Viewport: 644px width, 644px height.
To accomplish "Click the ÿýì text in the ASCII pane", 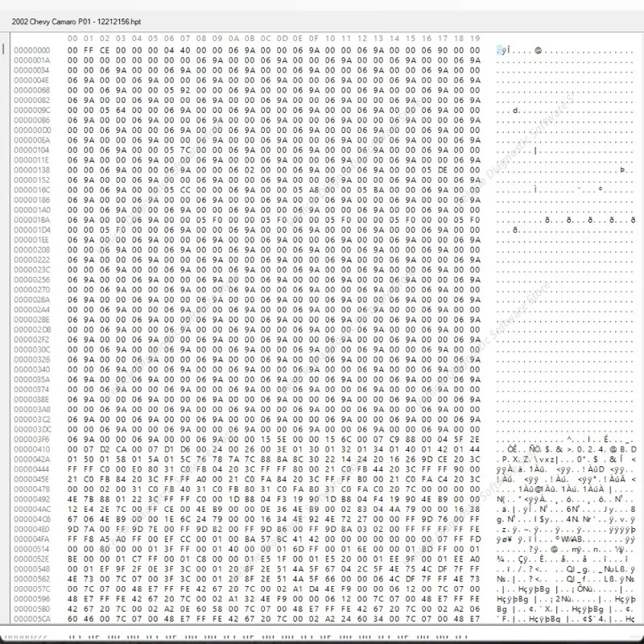I will point(504,49).
